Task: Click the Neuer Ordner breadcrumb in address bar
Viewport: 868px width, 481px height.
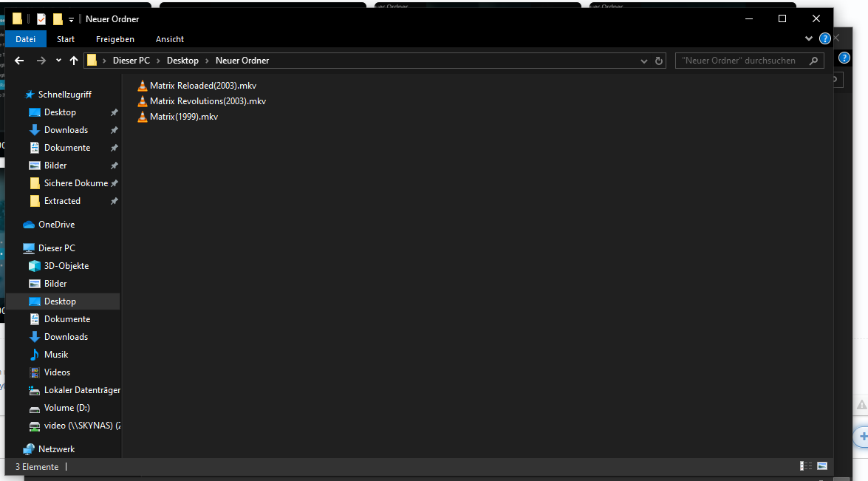Action: pos(242,61)
